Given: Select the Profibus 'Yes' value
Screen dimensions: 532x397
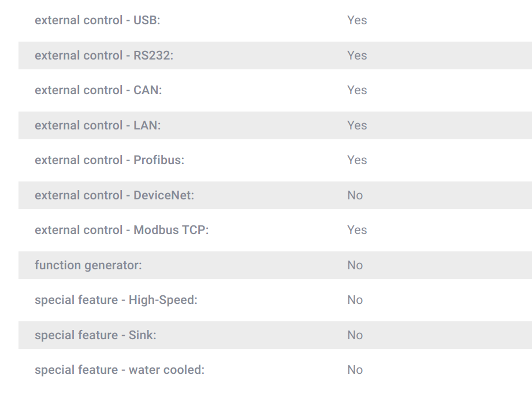Looking at the screenshot, I should coord(357,160).
